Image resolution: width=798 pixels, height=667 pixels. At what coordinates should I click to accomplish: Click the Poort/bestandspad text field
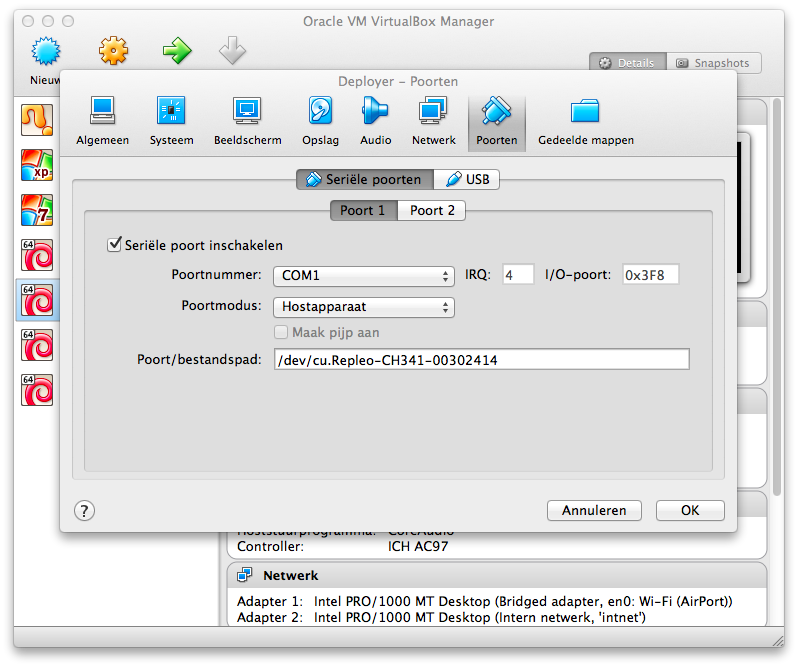[481, 359]
